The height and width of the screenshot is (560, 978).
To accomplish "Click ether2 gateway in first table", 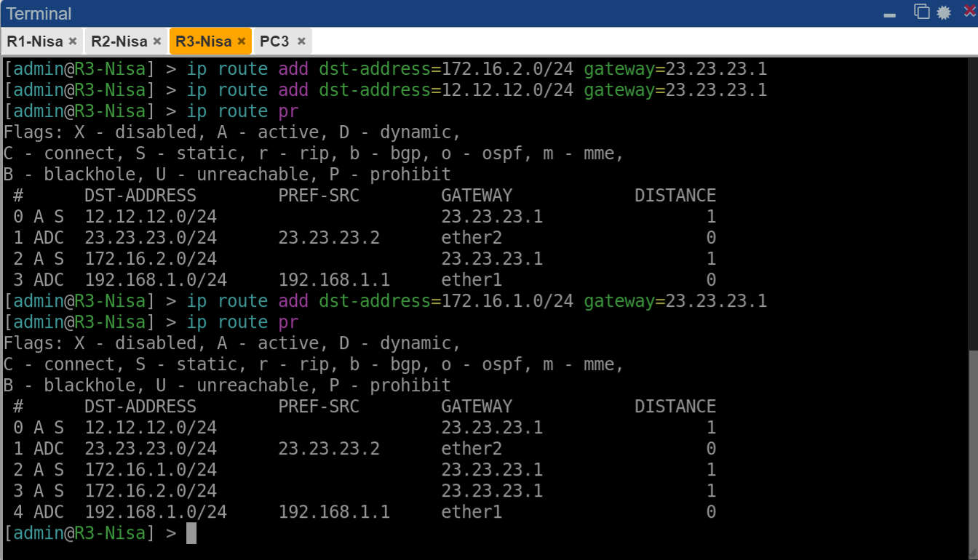I will click(472, 238).
